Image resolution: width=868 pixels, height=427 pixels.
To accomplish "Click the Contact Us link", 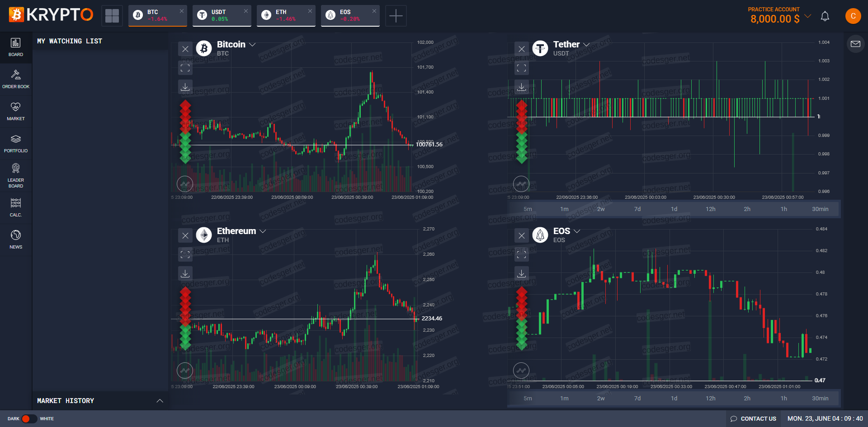I will pyautogui.click(x=753, y=419).
